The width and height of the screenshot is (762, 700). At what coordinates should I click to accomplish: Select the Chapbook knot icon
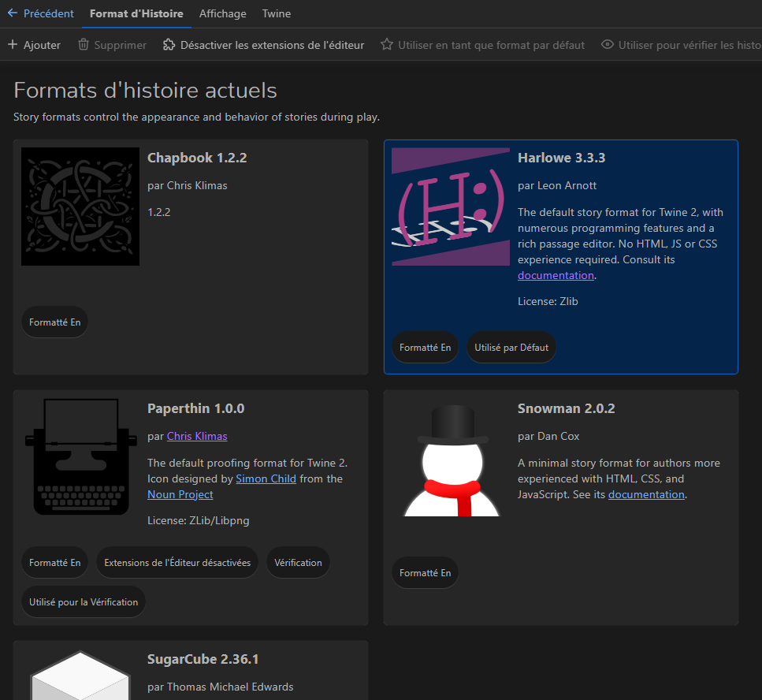click(x=80, y=207)
